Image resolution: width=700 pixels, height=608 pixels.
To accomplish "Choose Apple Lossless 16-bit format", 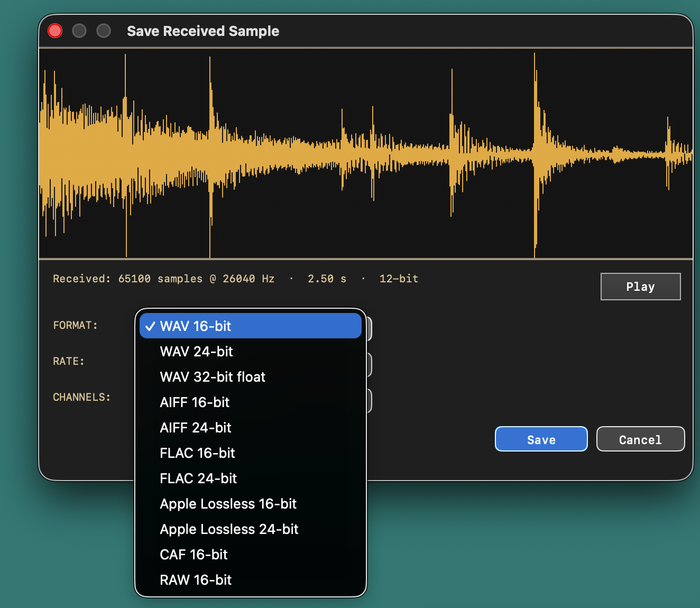I will [251, 503].
